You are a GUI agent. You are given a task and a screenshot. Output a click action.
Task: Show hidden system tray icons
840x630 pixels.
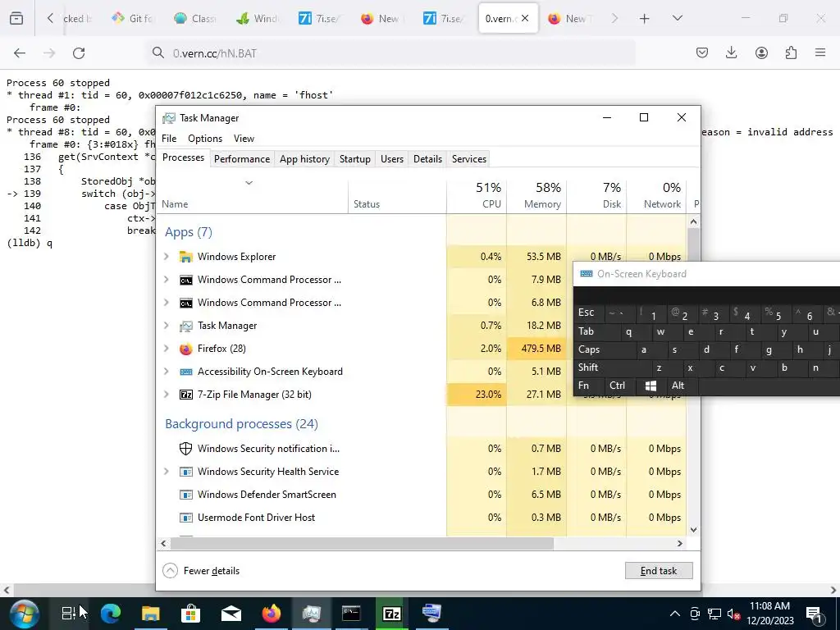[x=675, y=614]
